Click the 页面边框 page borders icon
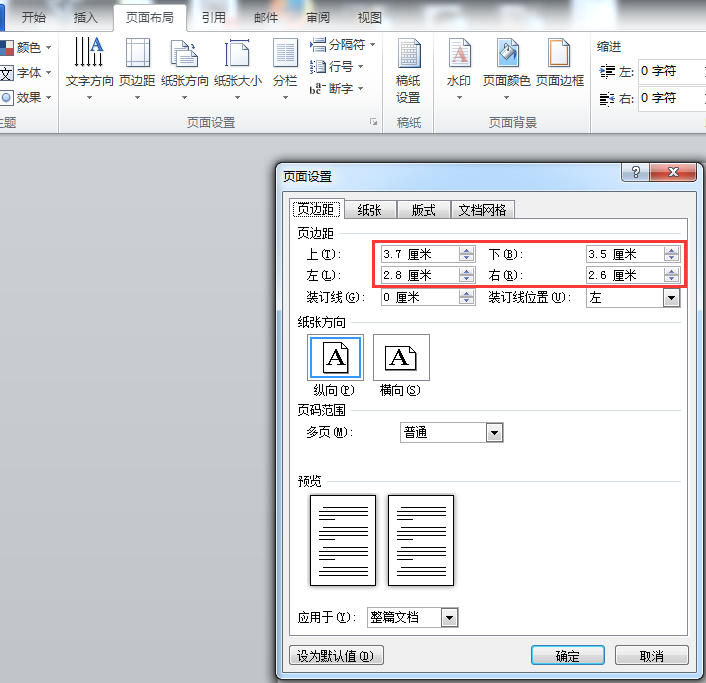Viewport: 706px width, 683px height. coord(560,63)
